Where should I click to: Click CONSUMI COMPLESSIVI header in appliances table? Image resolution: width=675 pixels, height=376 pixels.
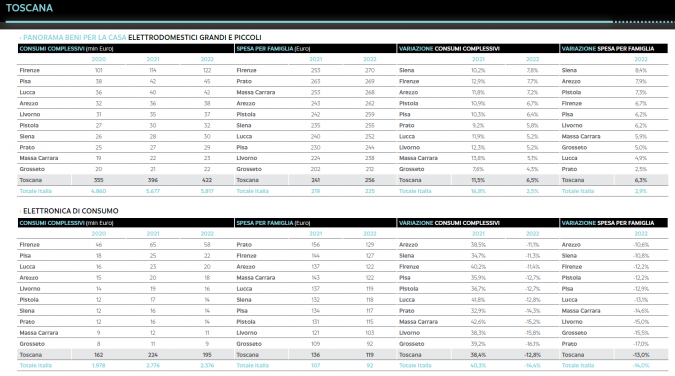pyautogui.click(x=66, y=49)
